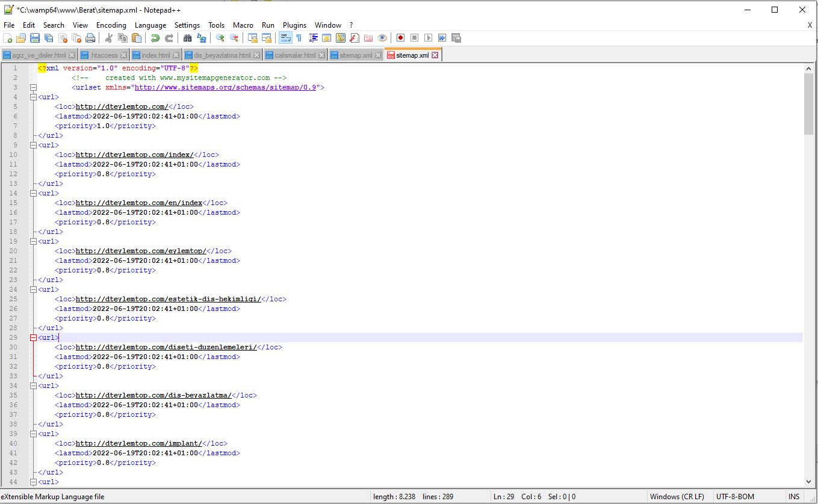This screenshot has width=818, height=504.
Task: Close the active sitemap.xml tab
Action: [435, 55]
